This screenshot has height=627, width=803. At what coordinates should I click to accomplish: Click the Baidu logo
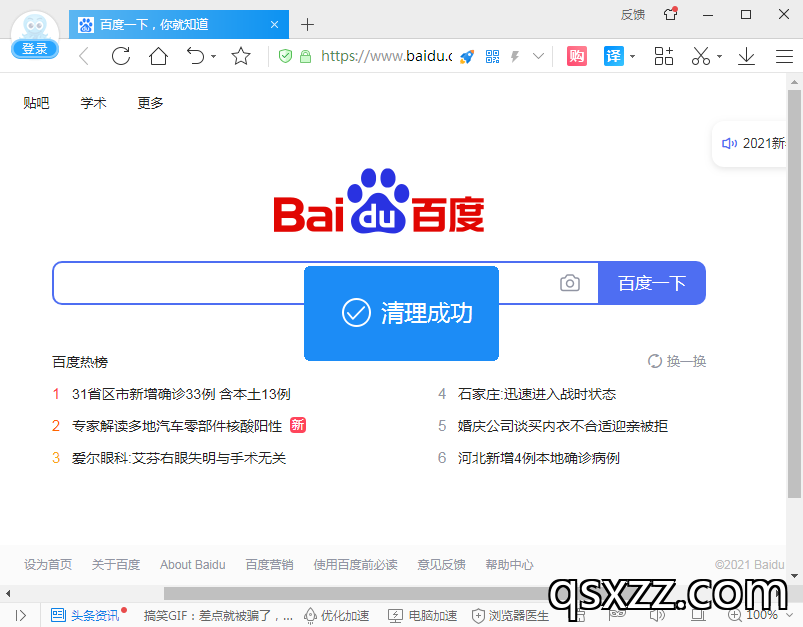pos(379,201)
